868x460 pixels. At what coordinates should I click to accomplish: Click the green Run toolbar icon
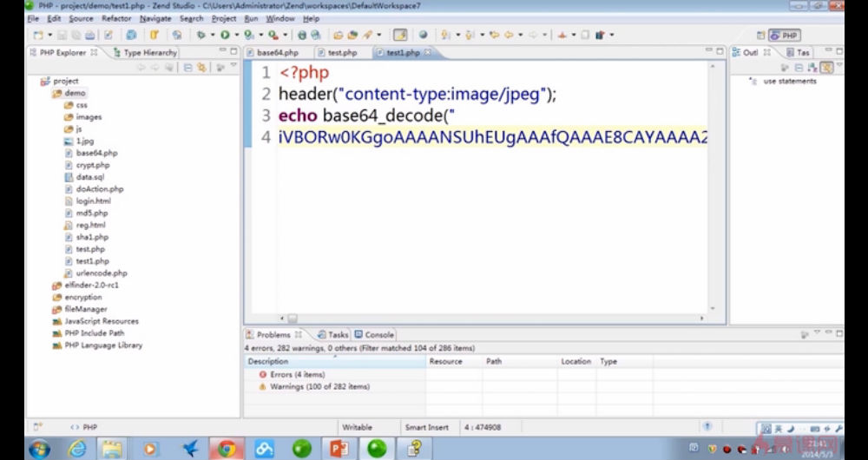[226, 35]
